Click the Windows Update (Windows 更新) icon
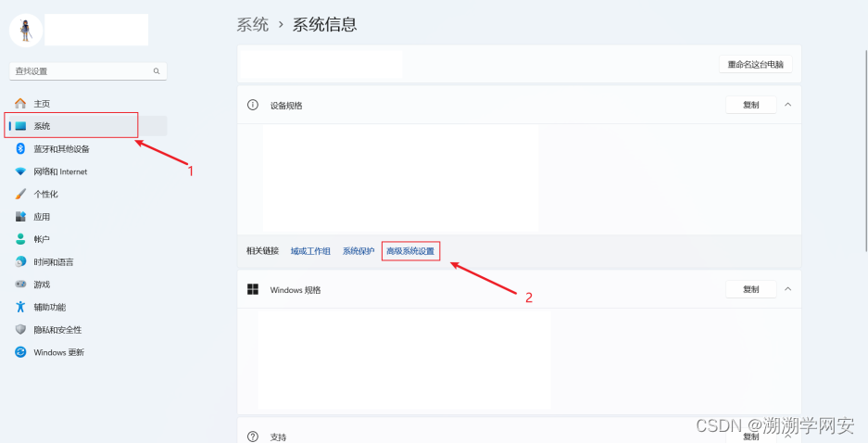Viewport: 868px width, 443px height. tap(20, 352)
